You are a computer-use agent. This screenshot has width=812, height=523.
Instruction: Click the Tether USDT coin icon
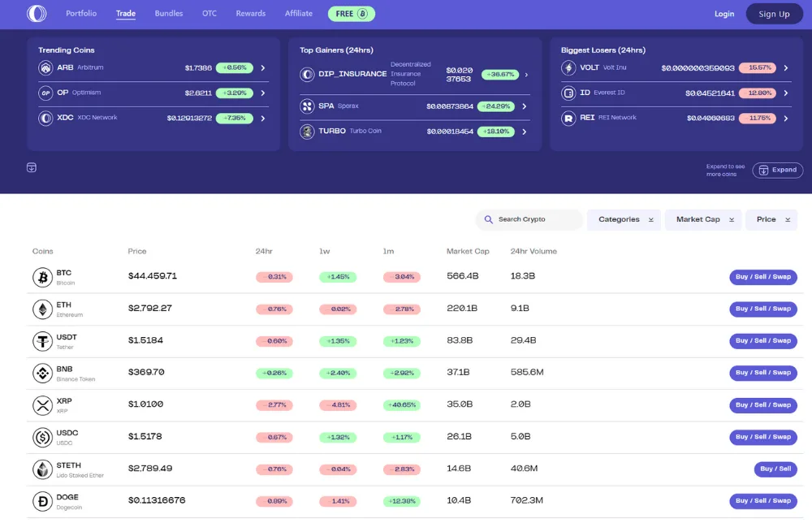[x=42, y=342]
